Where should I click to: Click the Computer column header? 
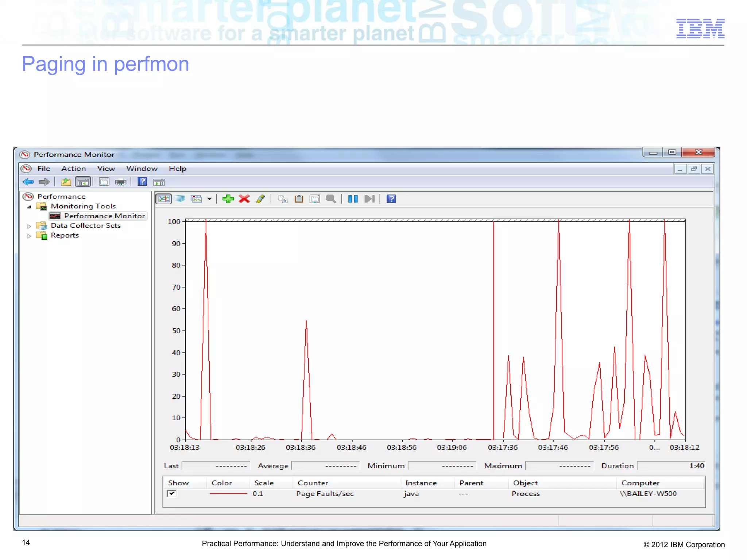661,483
